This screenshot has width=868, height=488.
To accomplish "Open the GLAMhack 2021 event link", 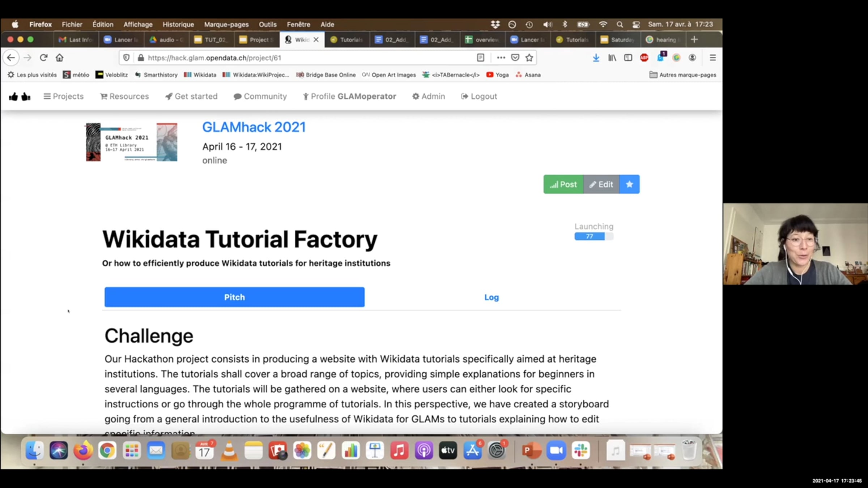I will tap(254, 127).
